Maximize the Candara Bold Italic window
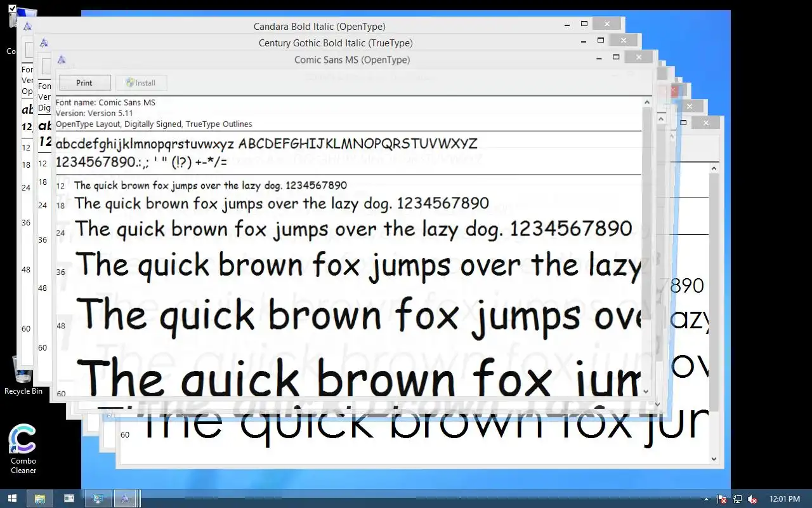Viewport: 812px width, 508px height. (584, 24)
